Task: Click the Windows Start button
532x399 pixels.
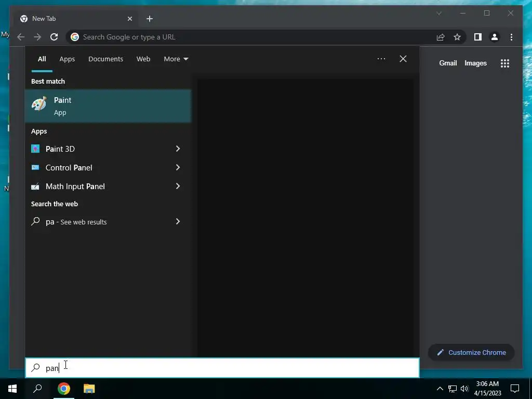Action: point(12,389)
